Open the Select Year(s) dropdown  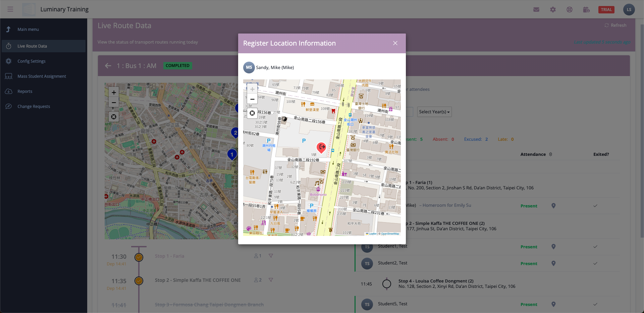coord(434,112)
